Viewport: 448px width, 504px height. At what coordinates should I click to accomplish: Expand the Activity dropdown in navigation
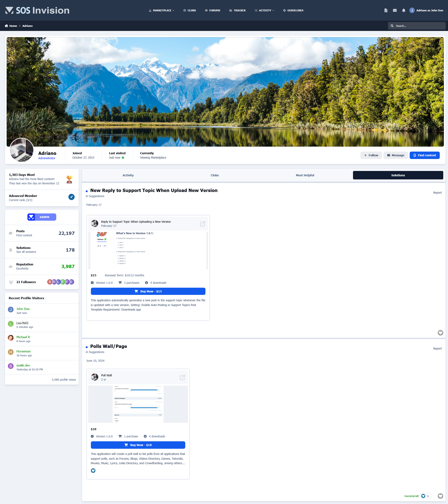(264, 10)
